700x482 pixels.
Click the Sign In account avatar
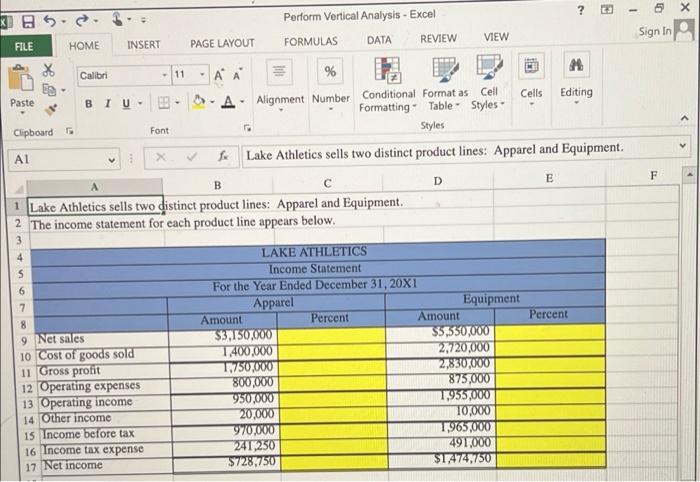point(684,30)
